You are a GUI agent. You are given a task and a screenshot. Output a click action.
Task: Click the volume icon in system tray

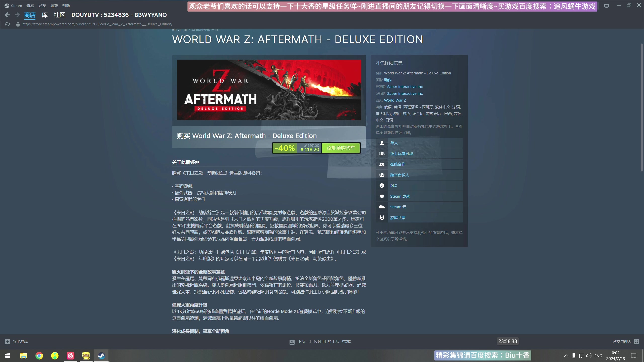click(589, 356)
